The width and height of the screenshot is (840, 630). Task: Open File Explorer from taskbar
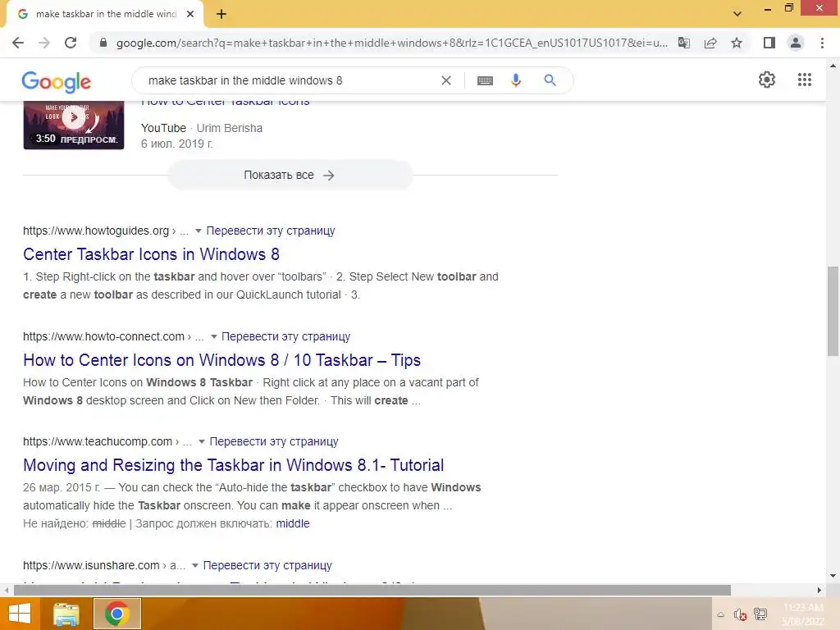pos(66,614)
